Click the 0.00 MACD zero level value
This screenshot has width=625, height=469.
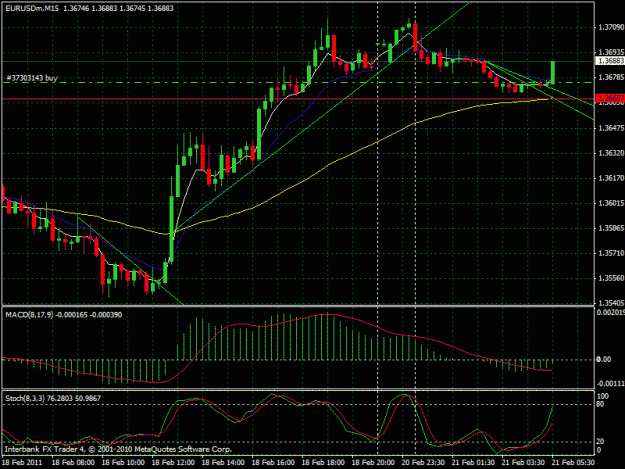(604, 359)
